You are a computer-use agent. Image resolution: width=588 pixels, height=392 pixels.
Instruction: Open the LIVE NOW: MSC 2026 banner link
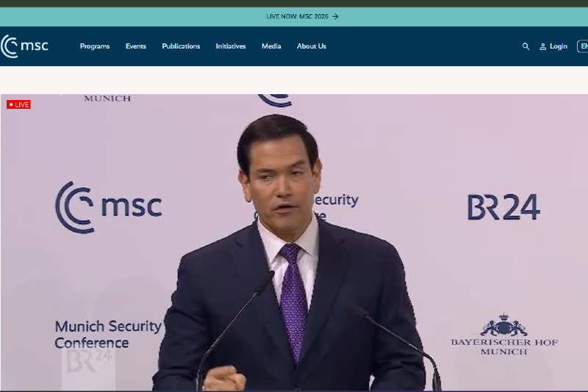(x=302, y=16)
